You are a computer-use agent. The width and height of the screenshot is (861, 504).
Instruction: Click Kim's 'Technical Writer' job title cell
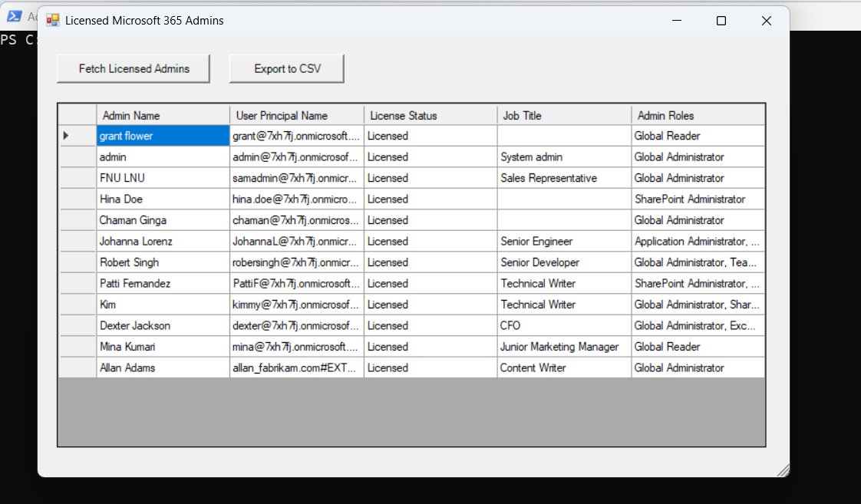coord(565,305)
